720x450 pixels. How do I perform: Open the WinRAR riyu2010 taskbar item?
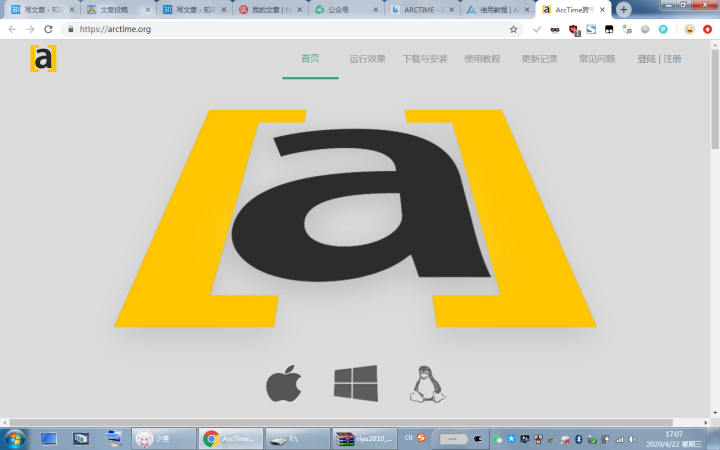point(364,439)
